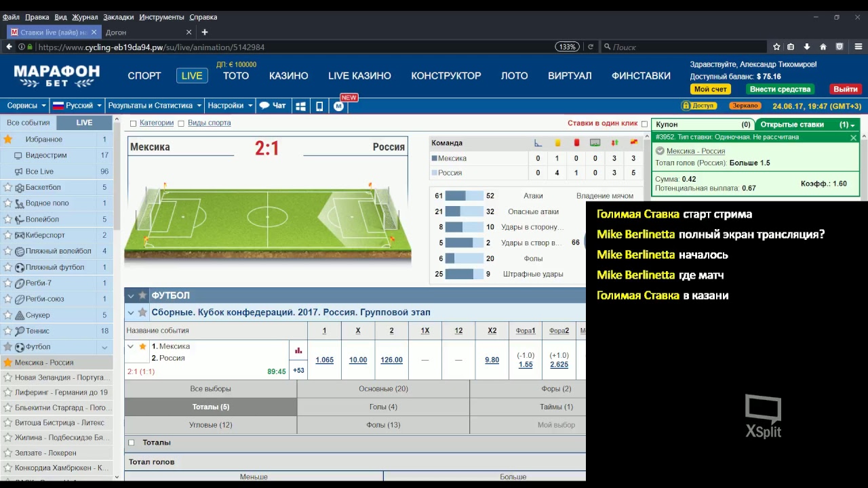
Task: Click the shield extension icon in toolbar
Action: tap(840, 47)
